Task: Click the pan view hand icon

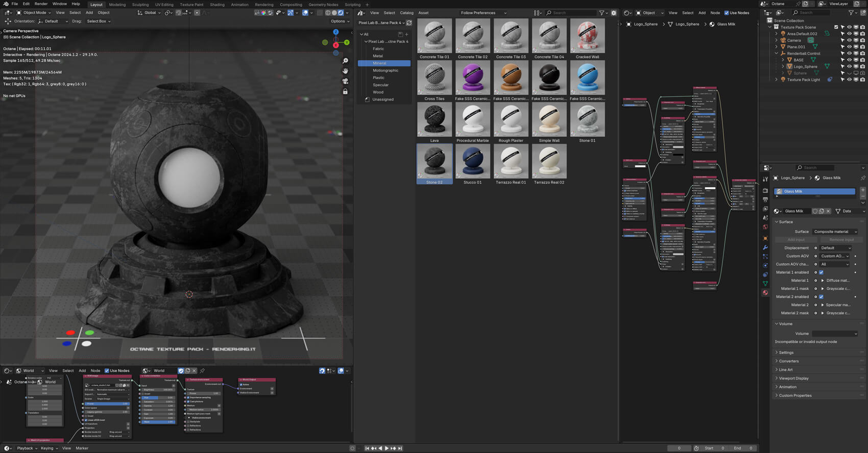Action: (345, 71)
